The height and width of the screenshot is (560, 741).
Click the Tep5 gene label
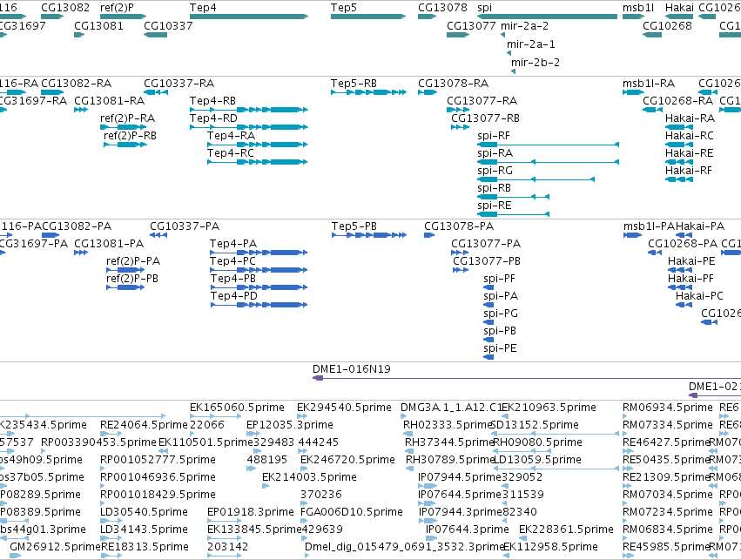[x=344, y=8]
